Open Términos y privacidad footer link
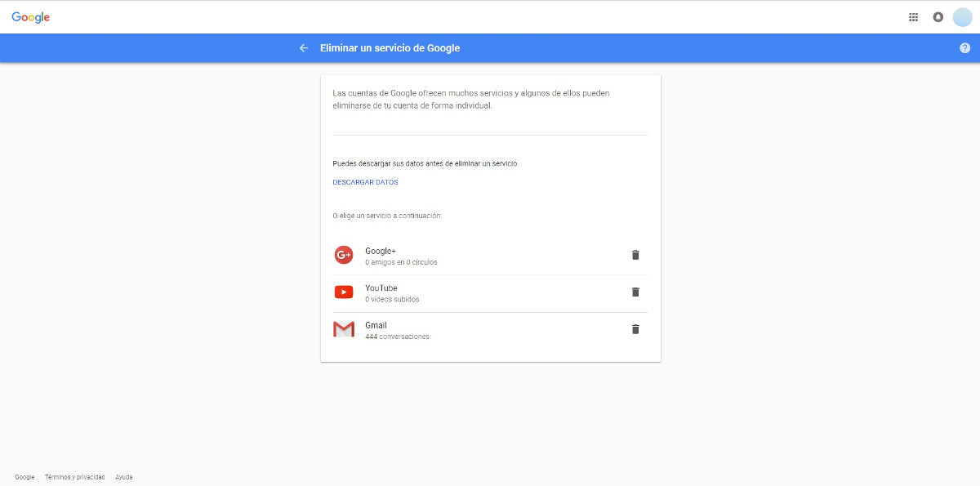Screen dimensions: 980x486 [75, 477]
